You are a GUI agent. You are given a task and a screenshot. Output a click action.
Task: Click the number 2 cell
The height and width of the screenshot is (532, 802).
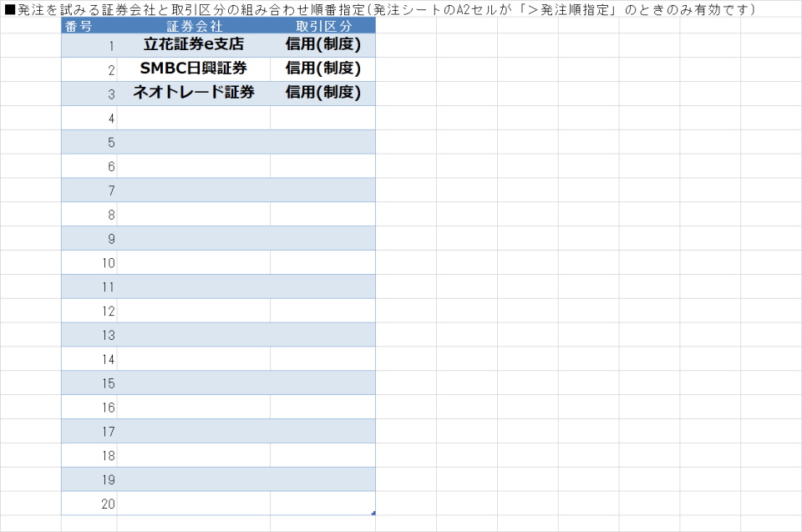pyautogui.click(x=89, y=69)
